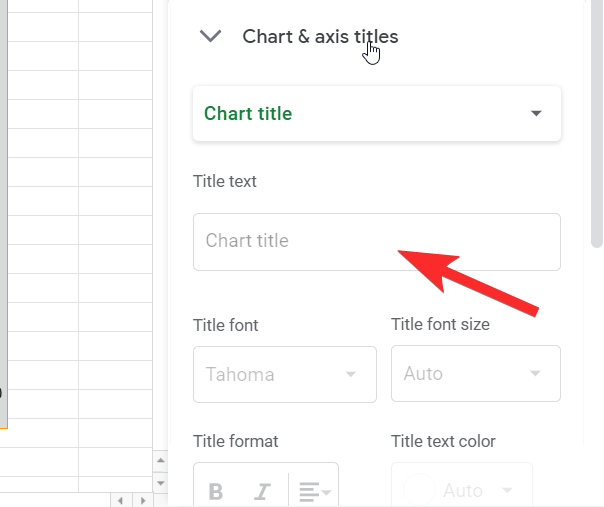Click the Title text input field
Screen dimensions: 604x507
pos(376,241)
